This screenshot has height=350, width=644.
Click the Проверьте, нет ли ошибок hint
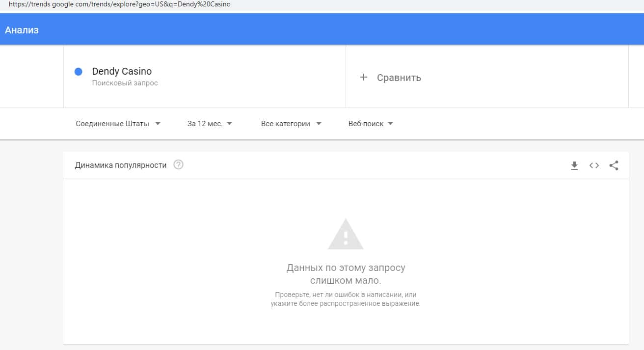tap(346, 299)
